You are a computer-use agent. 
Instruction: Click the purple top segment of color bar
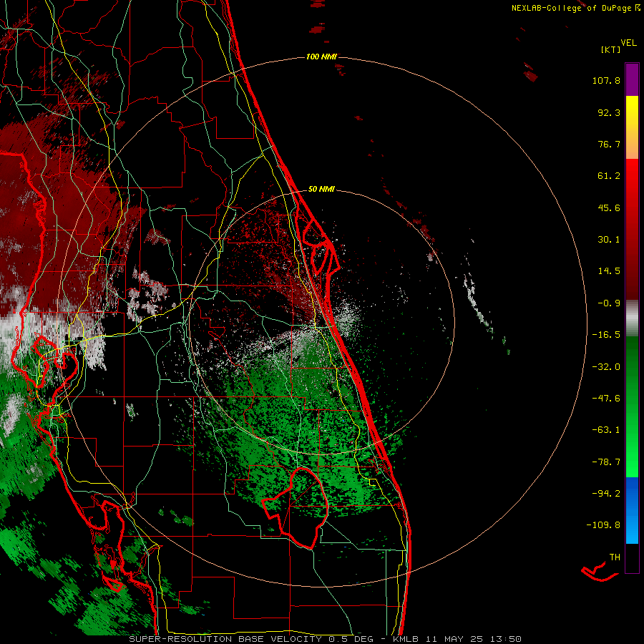(632, 79)
